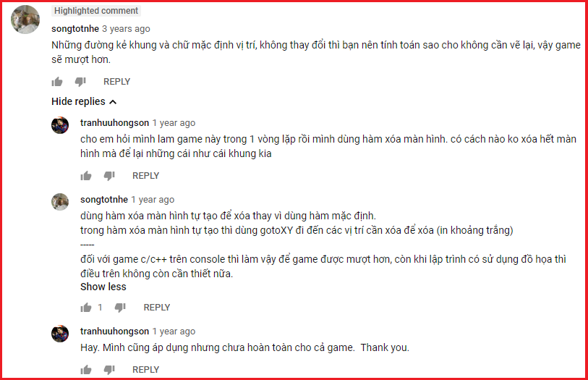The image size is (588, 380).
Task: Like songtotnhe's reply about gotoXY
Action: (86, 308)
